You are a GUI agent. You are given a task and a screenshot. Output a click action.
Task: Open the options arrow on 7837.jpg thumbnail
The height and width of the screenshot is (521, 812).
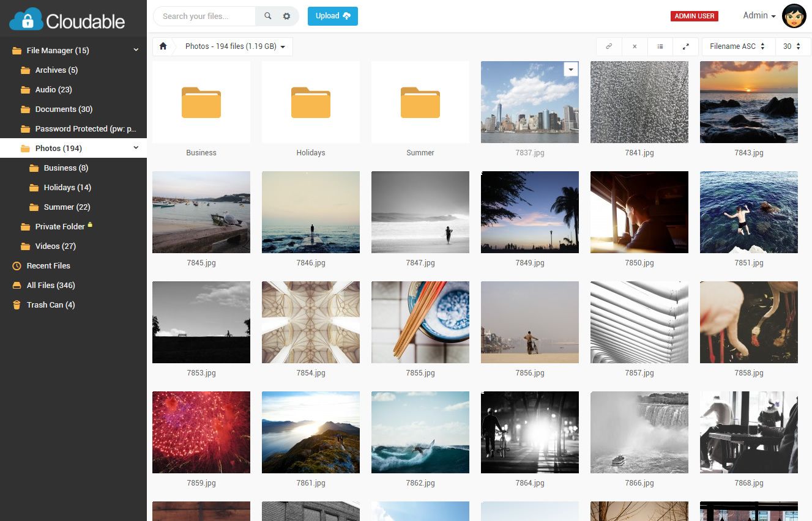click(x=571, y=69)
